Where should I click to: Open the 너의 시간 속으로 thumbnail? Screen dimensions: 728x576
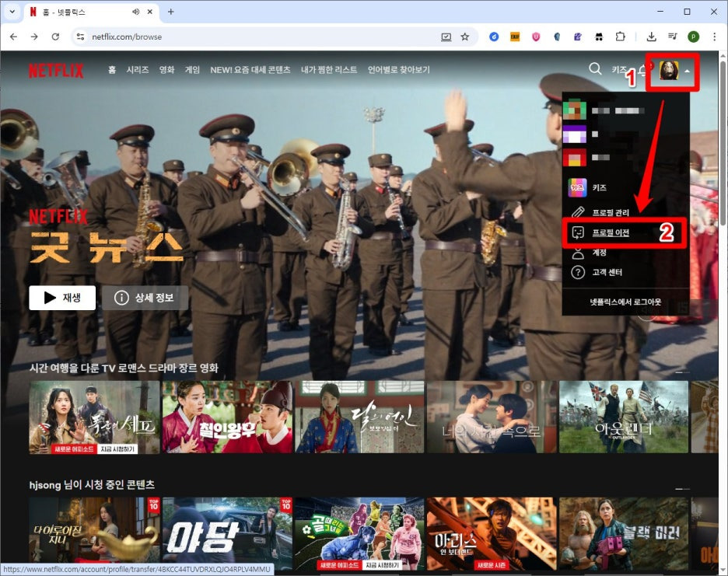point(492,417)
